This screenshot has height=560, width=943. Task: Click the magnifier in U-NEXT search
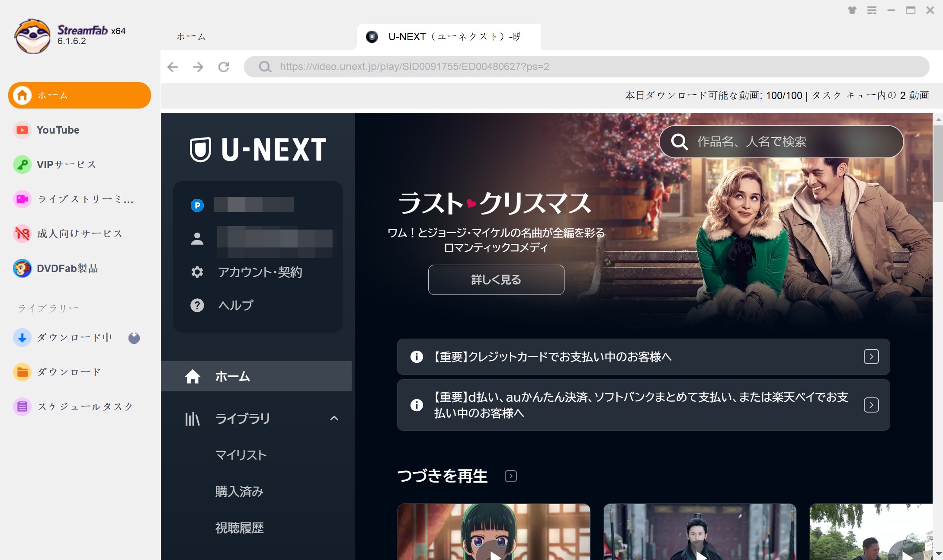pyautogui.click(x=679, y=141)
